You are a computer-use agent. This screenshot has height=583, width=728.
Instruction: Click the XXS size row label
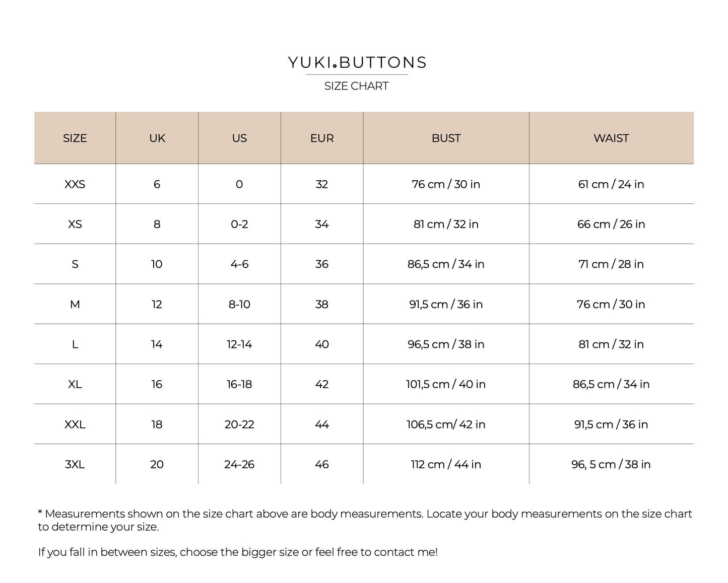75,184
